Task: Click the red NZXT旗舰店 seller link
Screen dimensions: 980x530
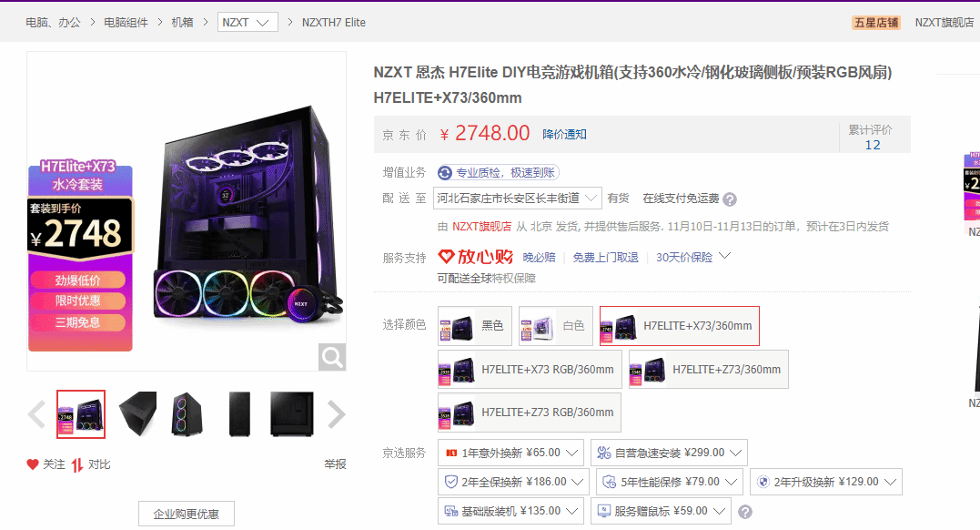Action: (482, 227)
